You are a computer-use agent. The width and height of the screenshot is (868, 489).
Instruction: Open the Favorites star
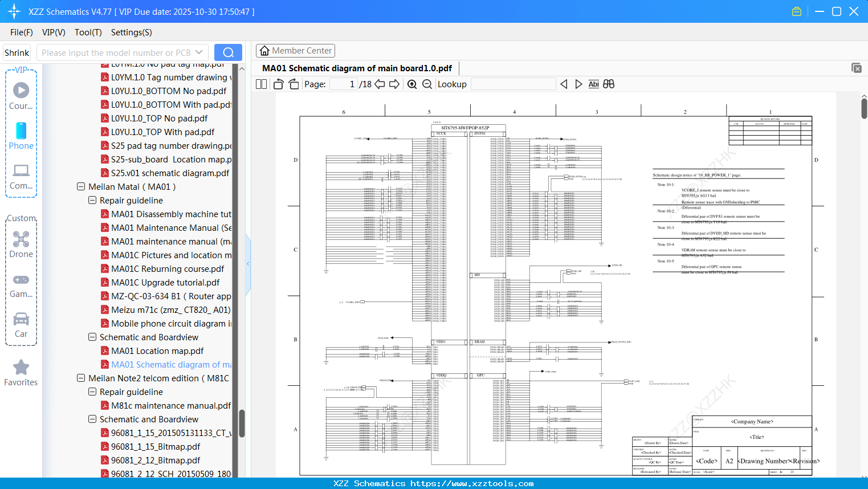coord(21,373)
